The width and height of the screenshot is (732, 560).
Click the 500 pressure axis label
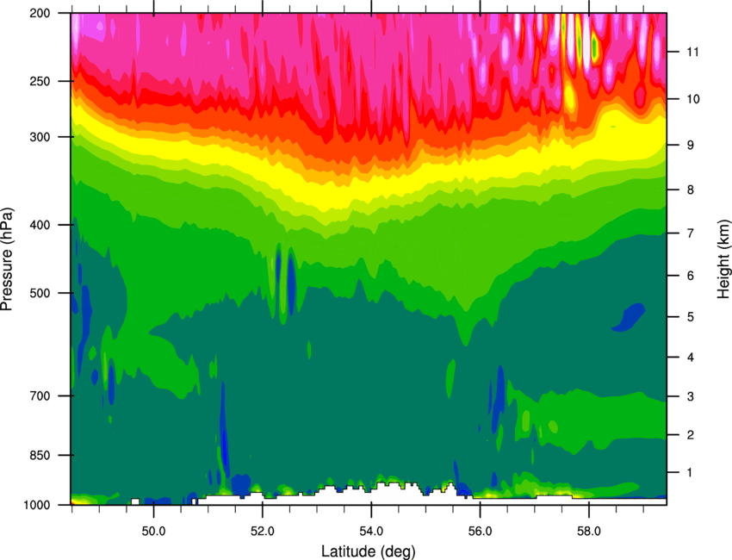[40, 293]
